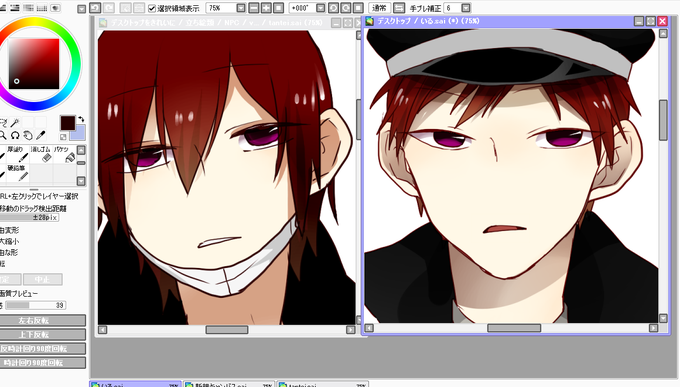The height and width of the screenshot is (387, 680).
Task: Maximize the いる.sai canvas window
Action: [x=651, y=21]
